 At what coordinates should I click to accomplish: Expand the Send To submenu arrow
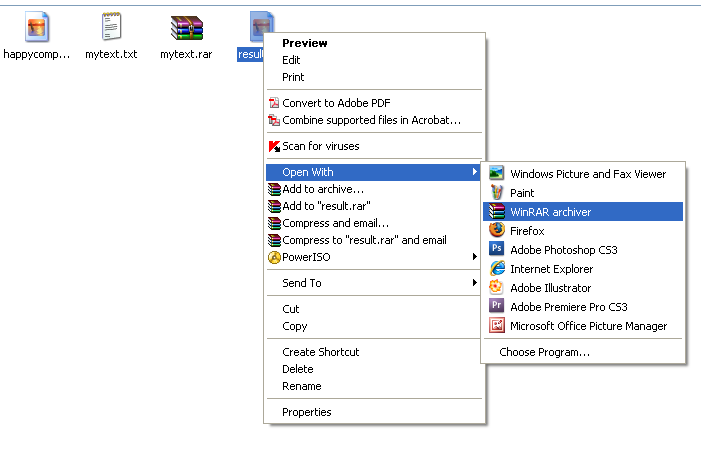click(474, 282)
